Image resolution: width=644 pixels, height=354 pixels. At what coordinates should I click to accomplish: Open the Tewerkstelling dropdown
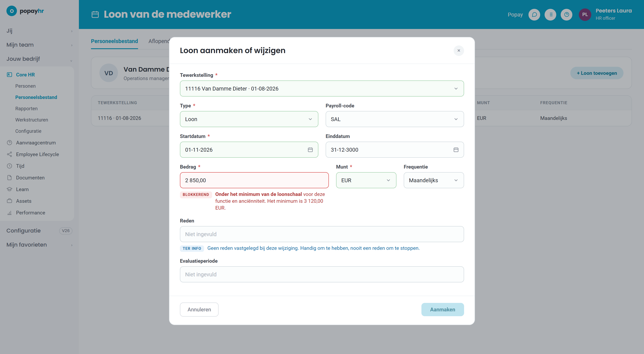click(x=322, y=88)
